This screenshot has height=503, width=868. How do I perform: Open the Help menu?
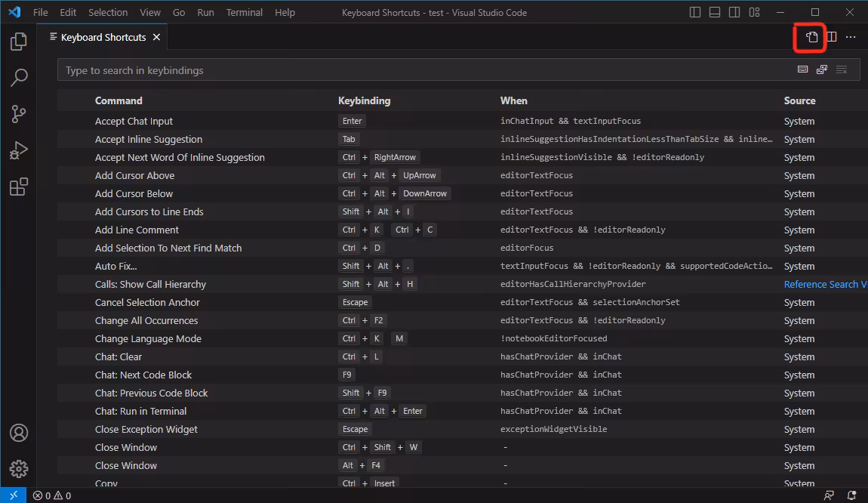(x=285, y=12)
